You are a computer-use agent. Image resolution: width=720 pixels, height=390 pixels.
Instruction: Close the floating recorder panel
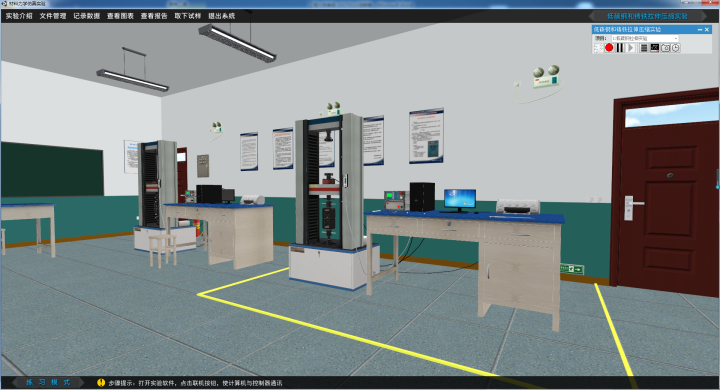[707, 29]
